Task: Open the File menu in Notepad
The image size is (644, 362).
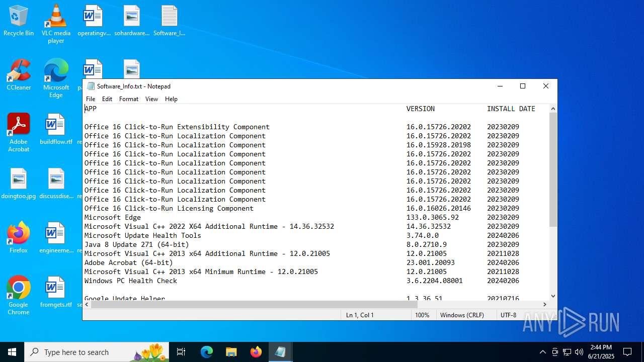Action: [91, 99]
